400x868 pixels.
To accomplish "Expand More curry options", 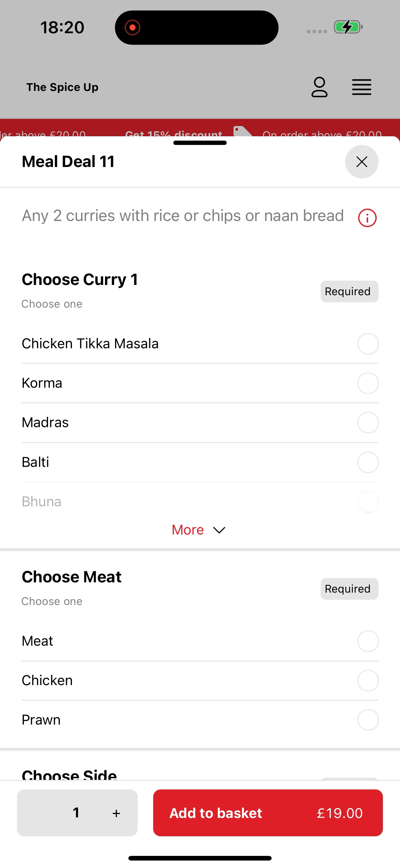I will click(199, 530).
